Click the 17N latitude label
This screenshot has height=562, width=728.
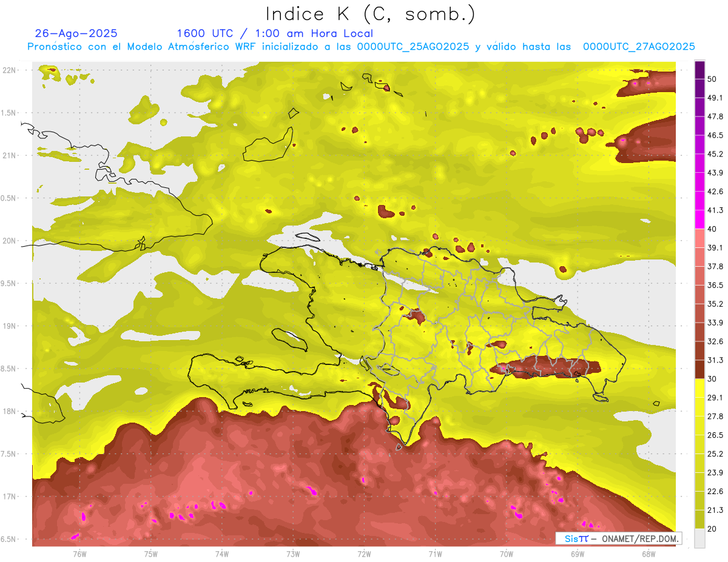(10, 497)
